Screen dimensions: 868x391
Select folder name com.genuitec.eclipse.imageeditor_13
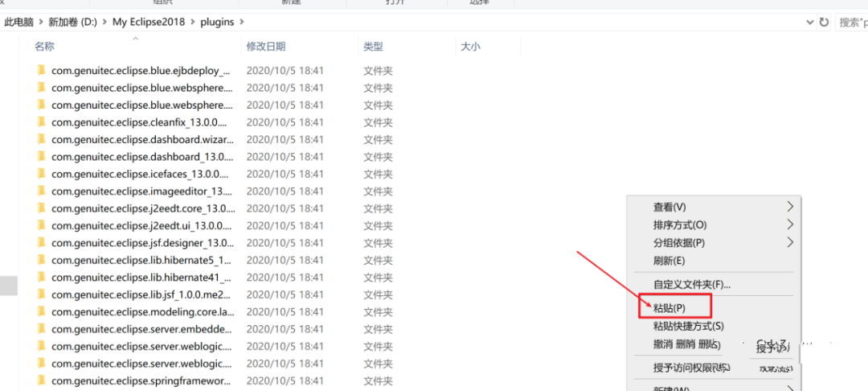[x=141, y=191]
